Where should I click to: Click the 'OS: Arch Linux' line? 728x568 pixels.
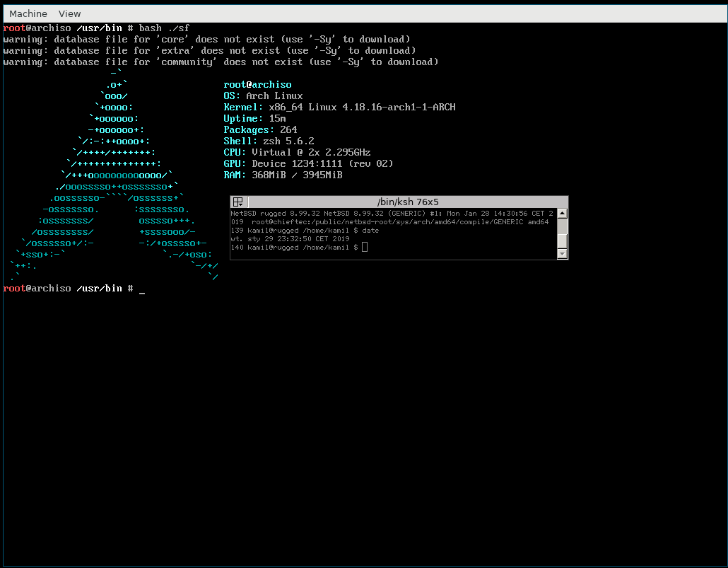tap(263, 95)
